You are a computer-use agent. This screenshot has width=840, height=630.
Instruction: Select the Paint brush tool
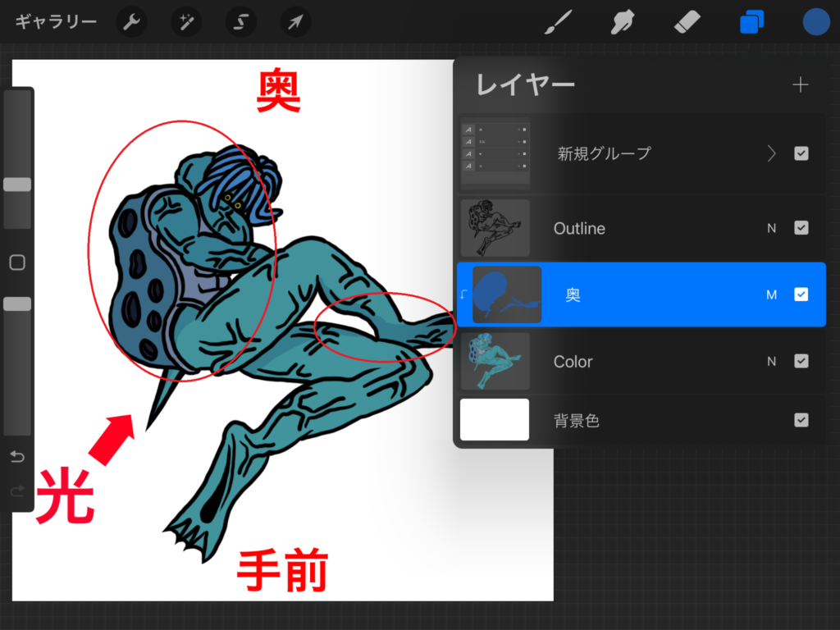click(558, 22)
